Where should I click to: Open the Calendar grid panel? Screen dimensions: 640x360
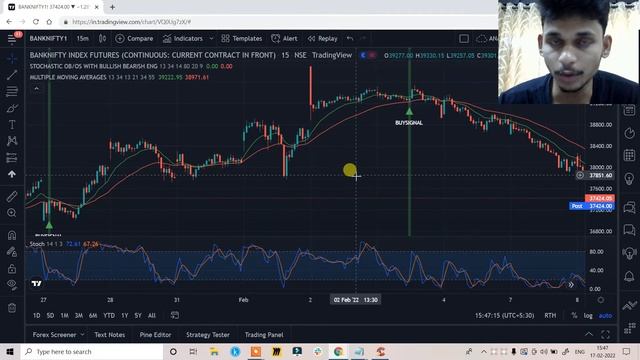[629, 155]
